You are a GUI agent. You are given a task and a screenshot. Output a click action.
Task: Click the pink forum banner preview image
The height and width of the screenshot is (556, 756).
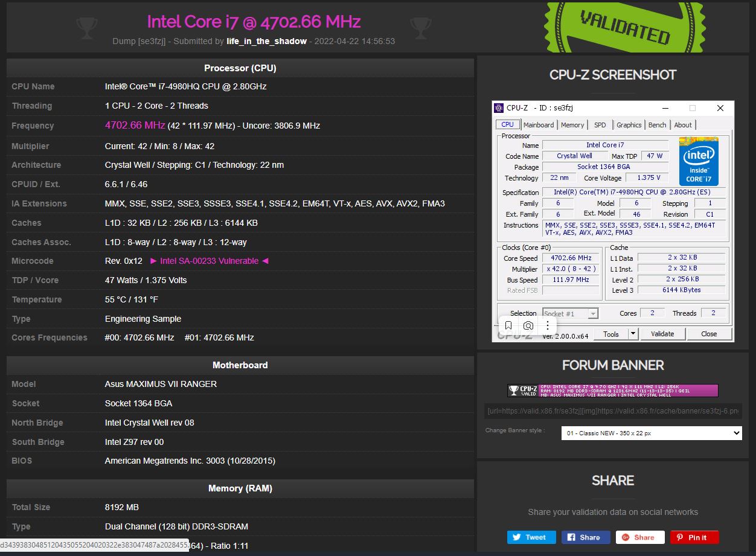[613, 391]
